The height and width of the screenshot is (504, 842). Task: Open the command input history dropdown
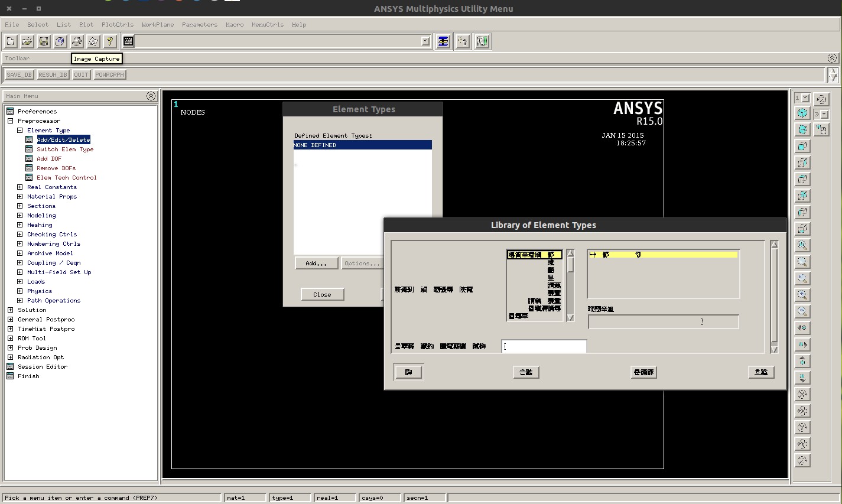pyautogui.click(x=425, y=41)
